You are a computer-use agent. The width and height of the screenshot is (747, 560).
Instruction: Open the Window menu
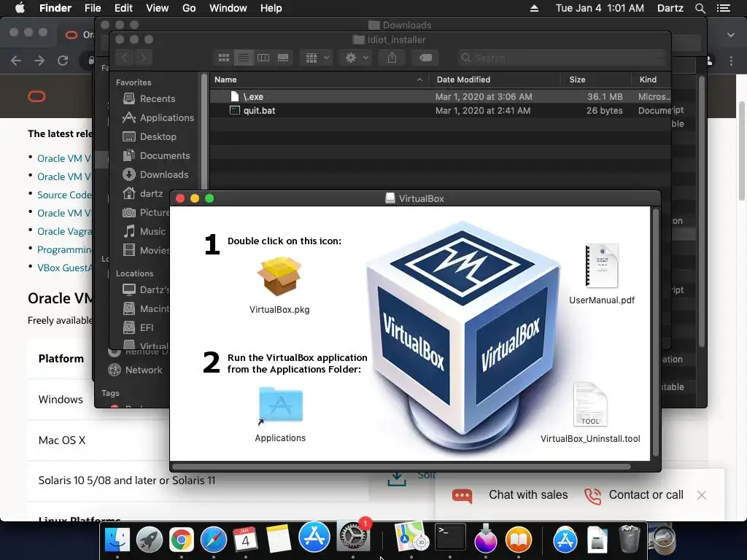click(x=228, y=8)
